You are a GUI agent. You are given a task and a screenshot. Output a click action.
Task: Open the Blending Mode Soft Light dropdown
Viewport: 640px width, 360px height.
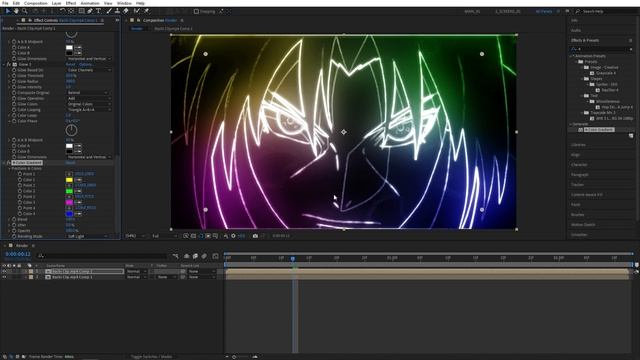(x=88, y=236)
